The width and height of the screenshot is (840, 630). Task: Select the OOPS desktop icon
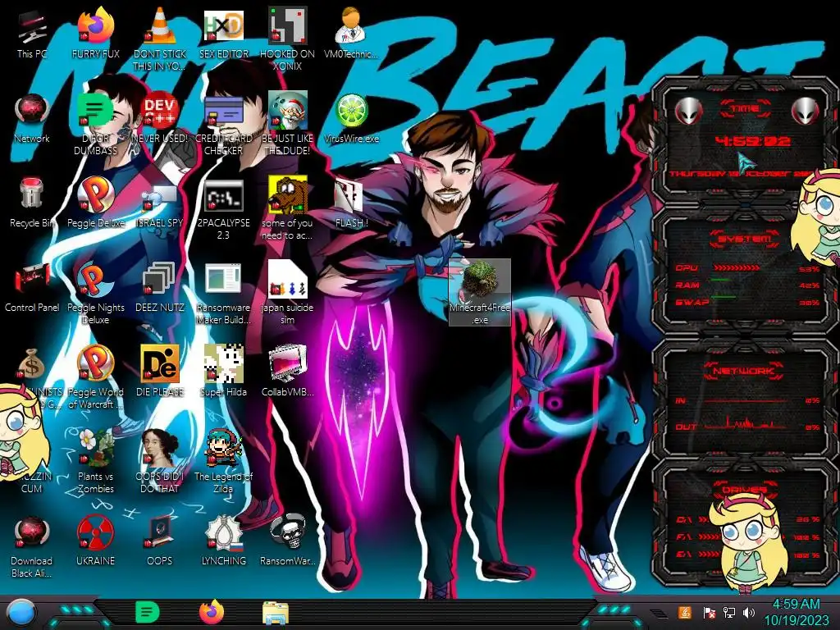(160, 541)
